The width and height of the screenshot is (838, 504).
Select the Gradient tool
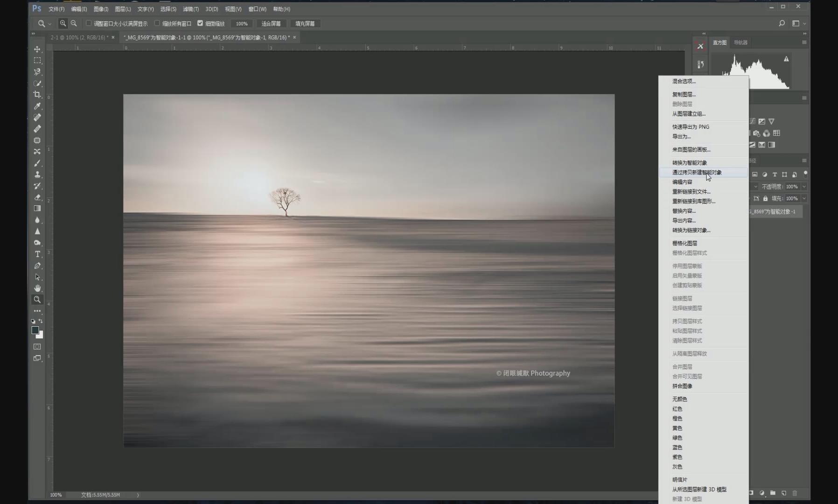coord(37,209)
